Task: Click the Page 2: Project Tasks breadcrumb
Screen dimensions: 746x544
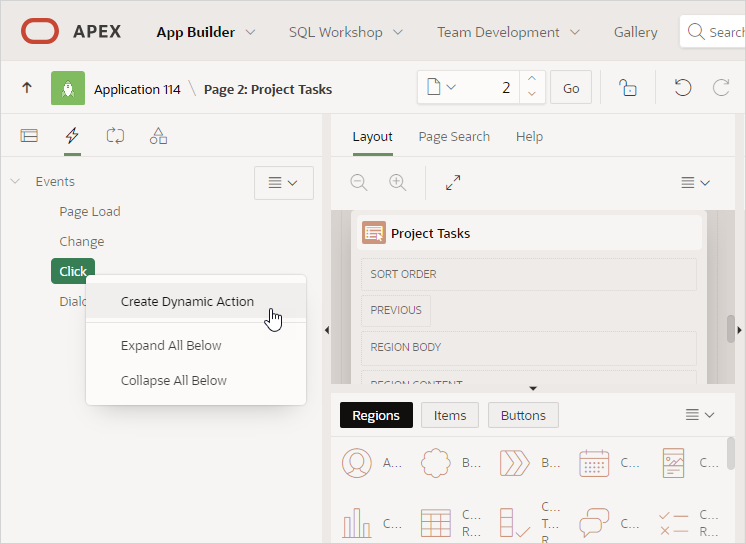Action: coord(268,89)
